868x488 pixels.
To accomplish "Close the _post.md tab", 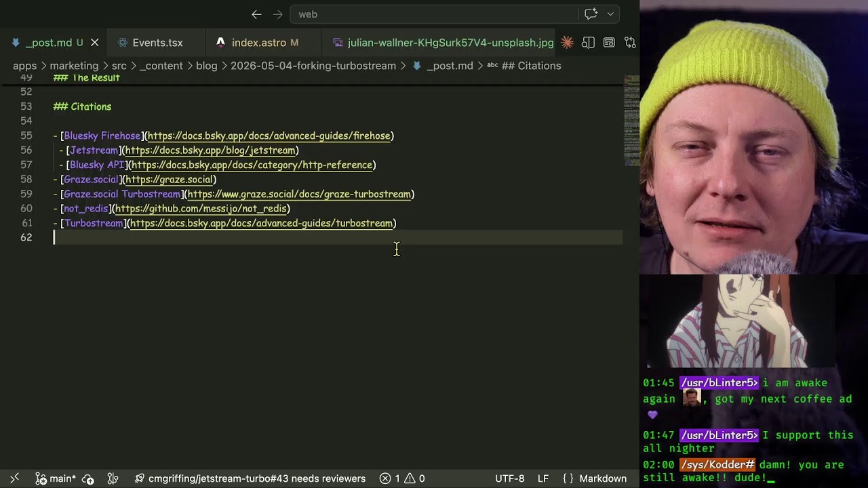I will click(94, 43).
